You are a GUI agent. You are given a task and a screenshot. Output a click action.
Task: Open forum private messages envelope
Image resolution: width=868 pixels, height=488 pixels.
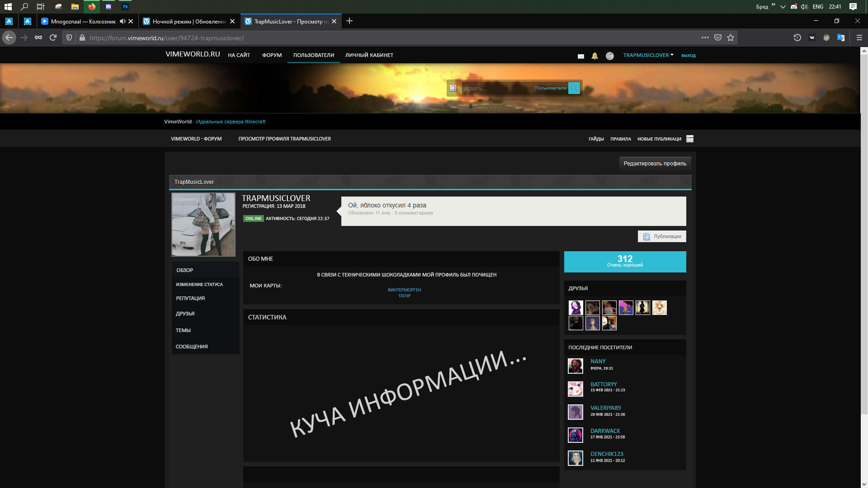(x=581, y=56)
